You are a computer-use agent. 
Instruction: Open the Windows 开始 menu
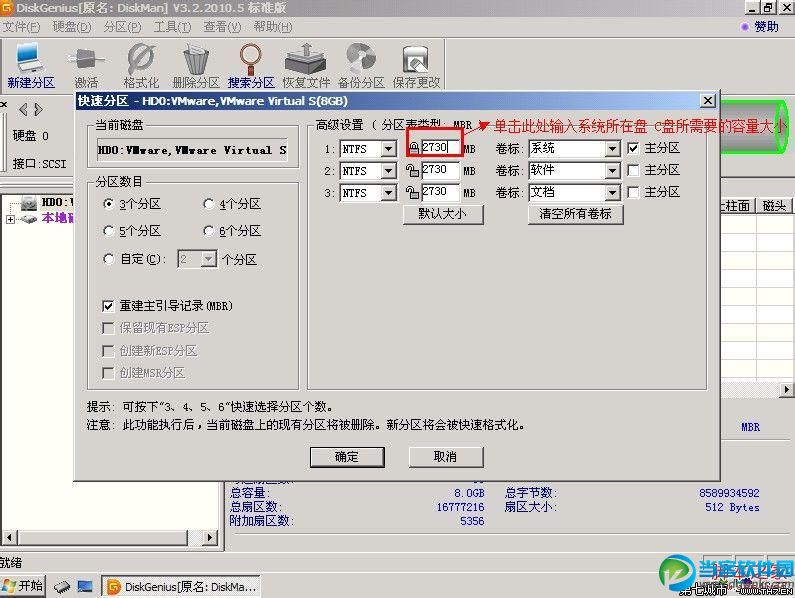click(22, 586)
